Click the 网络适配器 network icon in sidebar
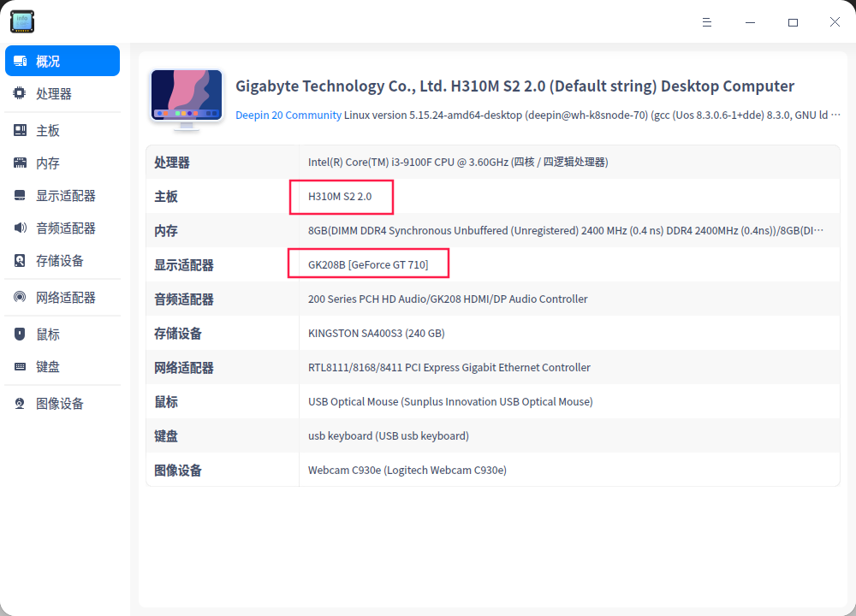 (21, 297)
